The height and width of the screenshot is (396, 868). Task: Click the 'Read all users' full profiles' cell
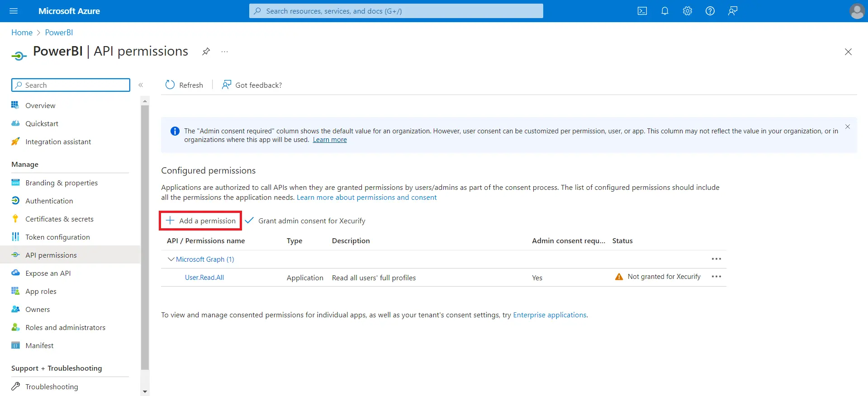374,278
